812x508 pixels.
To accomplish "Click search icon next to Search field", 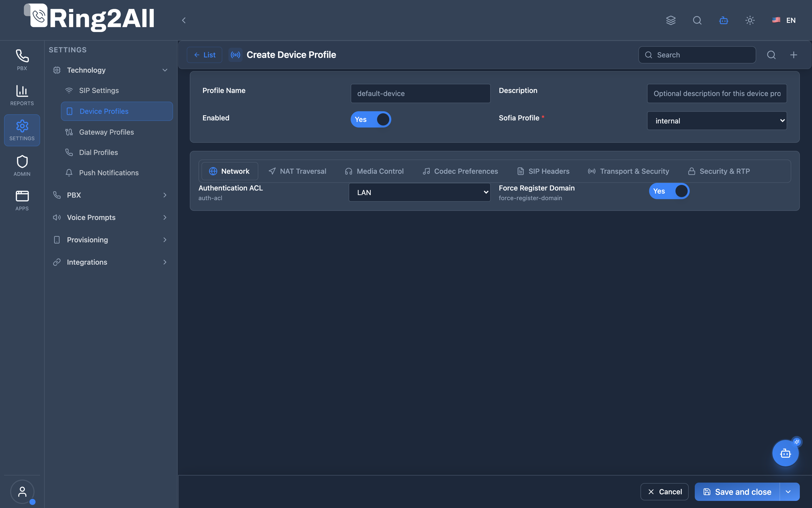I will point(771,55).
